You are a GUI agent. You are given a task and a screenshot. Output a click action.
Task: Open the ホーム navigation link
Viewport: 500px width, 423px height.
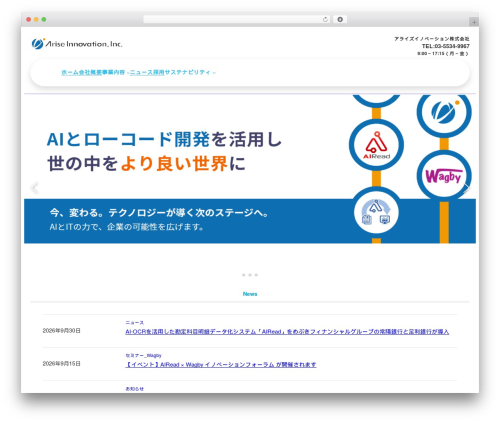(70, 72)
